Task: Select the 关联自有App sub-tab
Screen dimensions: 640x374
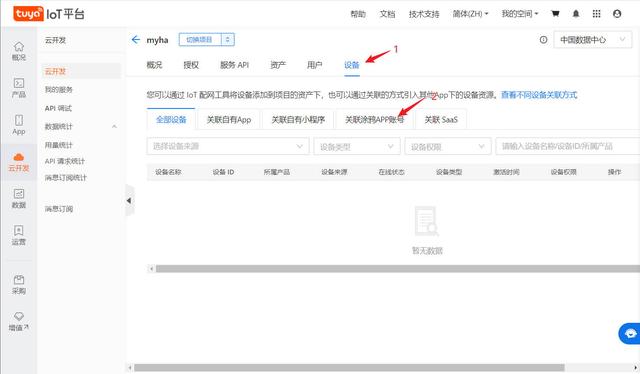Action: click(229, 119)
